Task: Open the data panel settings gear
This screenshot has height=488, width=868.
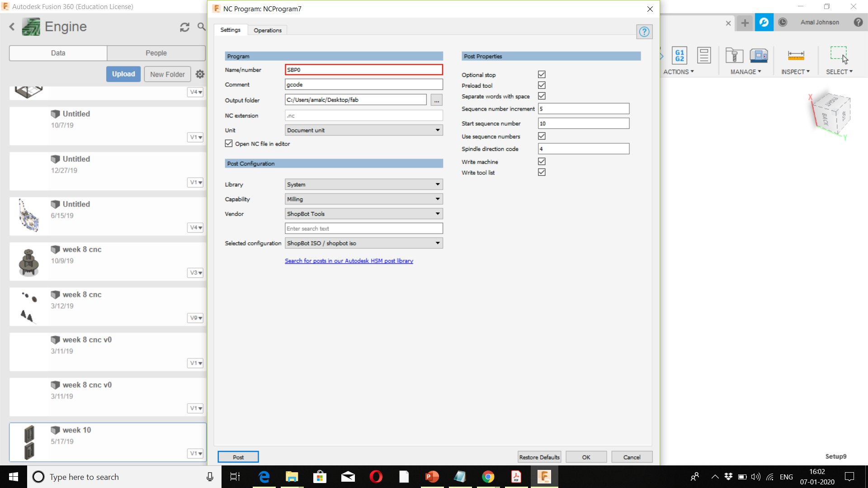Action: tap(200, 74)
